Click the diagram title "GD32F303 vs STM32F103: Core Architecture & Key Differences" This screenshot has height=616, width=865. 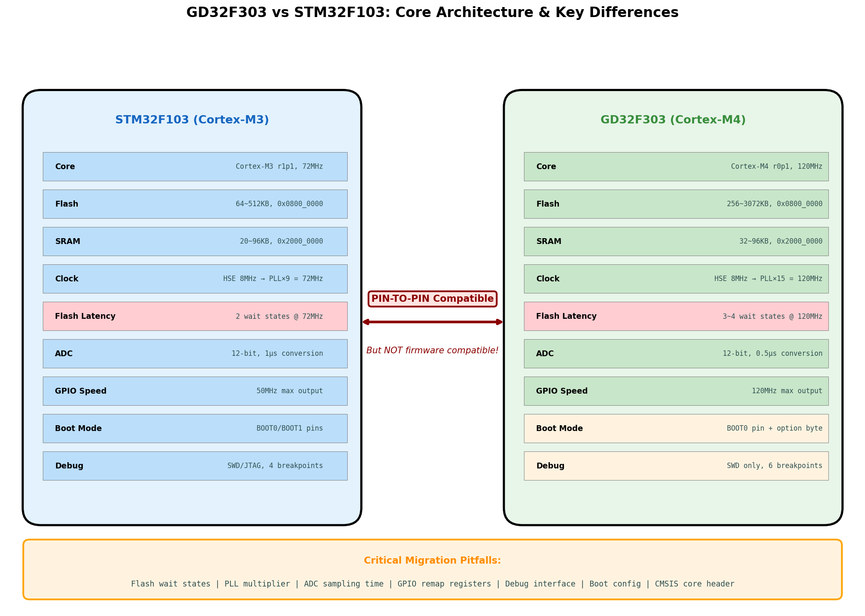pyautogui.click(x=432, y=12)
